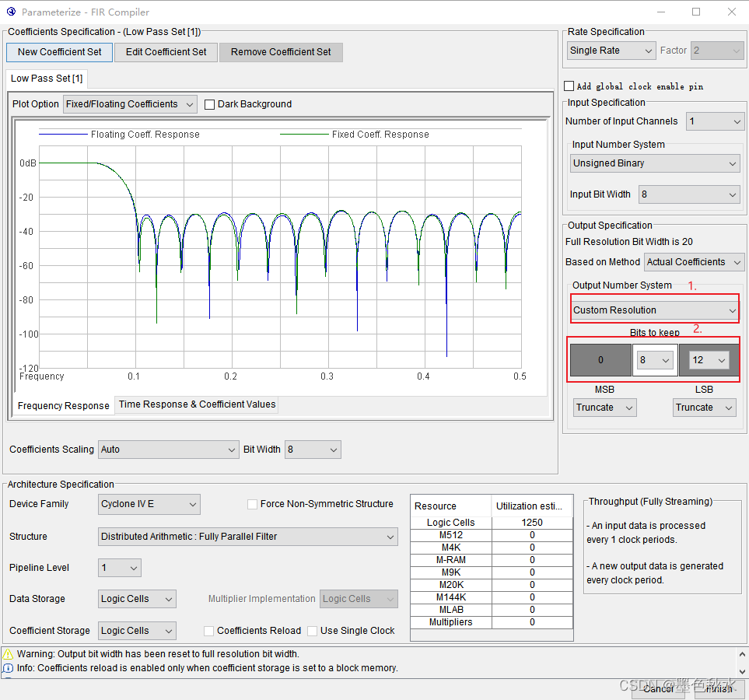Click message area scroll up arrow

pyautogui.click(x=742, y=654)
